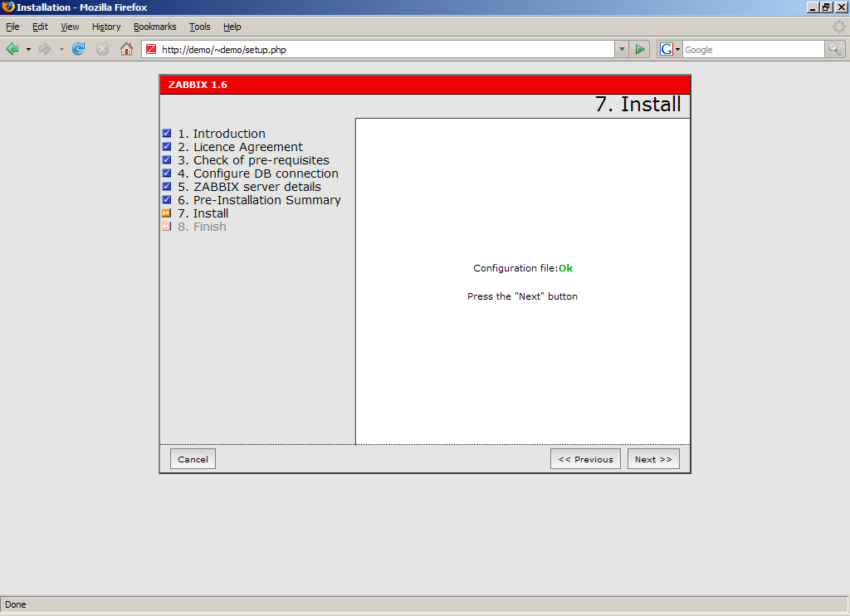Click the faded icon beside 8. Finish
850x616 pixels.
pos(167,226)
